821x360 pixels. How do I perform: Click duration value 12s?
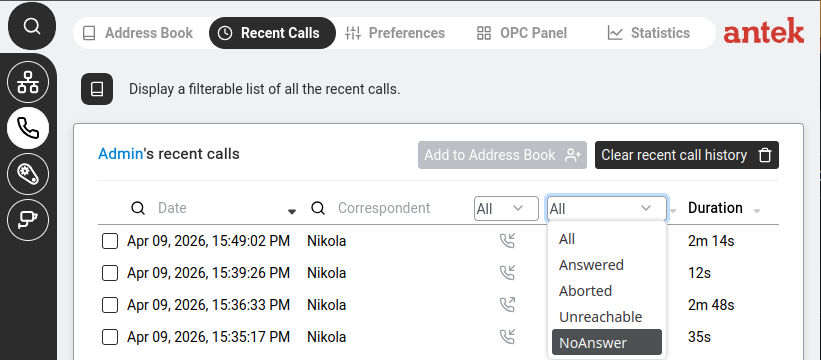[700, 273]
